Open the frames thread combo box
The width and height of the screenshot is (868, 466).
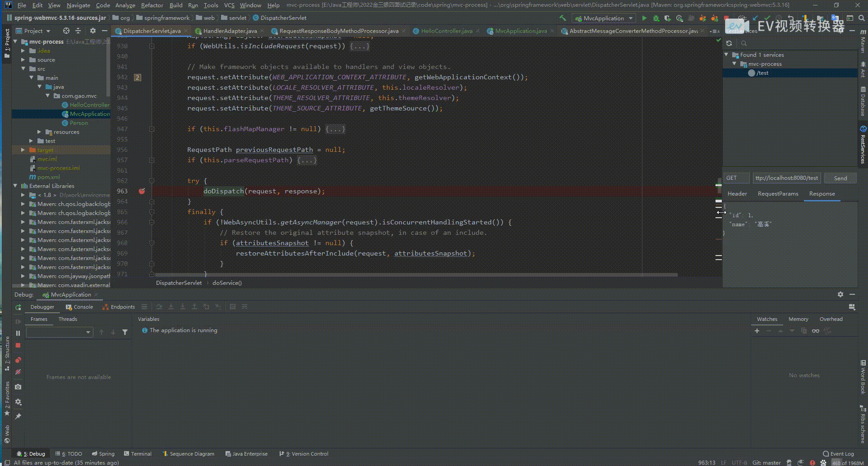60,332
